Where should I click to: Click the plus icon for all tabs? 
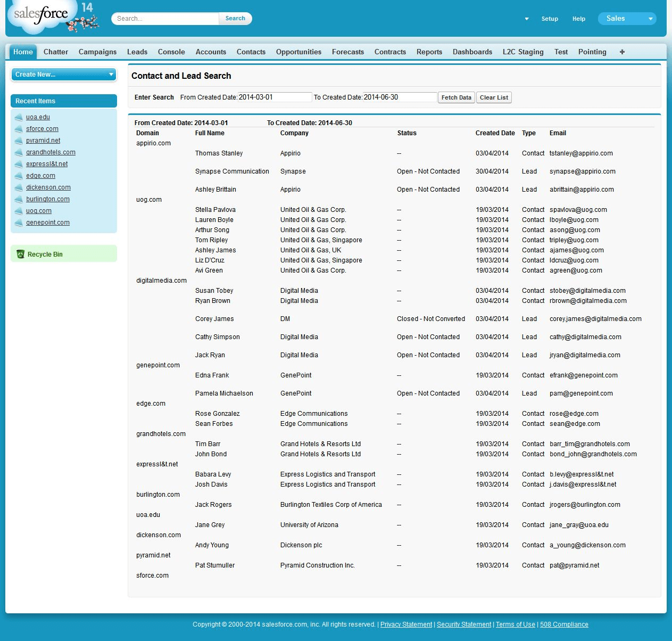[x=622, y=52]
